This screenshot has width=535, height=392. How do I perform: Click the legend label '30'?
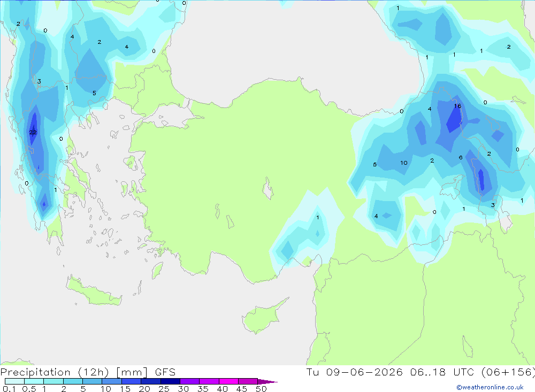coord(183,389)
